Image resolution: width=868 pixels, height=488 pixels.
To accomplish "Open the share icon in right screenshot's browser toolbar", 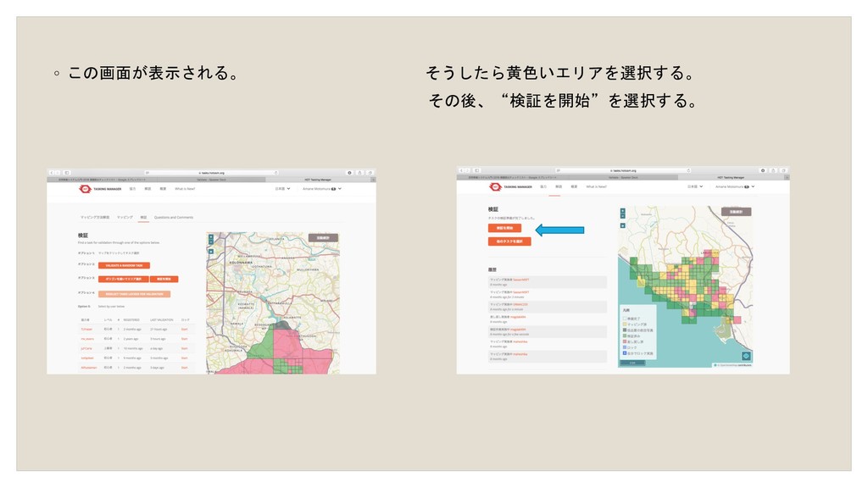I will [773, 170].
